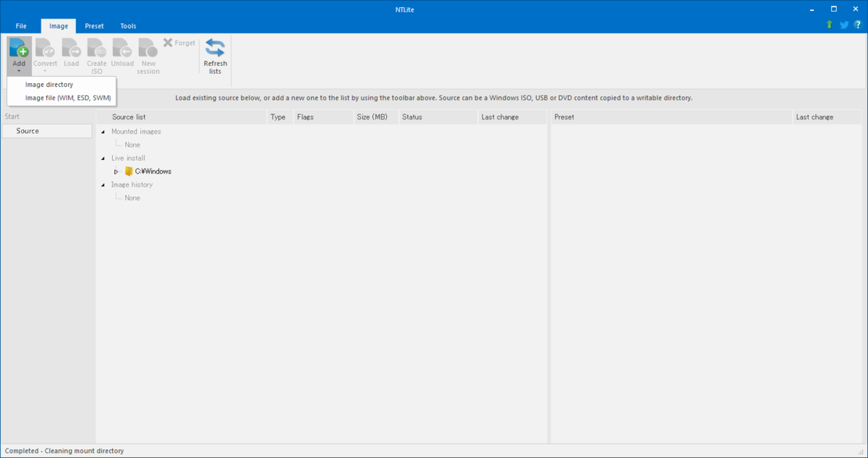The image size is (868, 458).
Task: Click the C:\Windows folder icon
Action: coord(129,171)
